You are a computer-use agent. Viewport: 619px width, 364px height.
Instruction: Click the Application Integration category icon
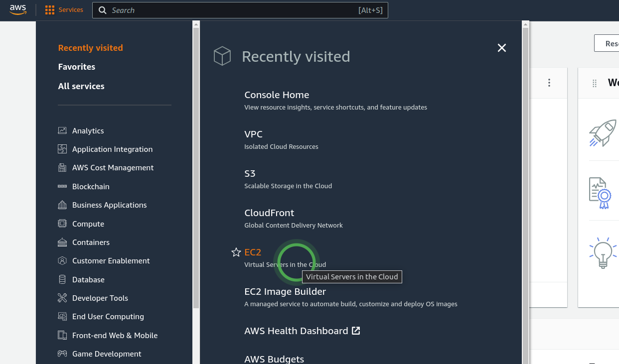coord(62,149)
